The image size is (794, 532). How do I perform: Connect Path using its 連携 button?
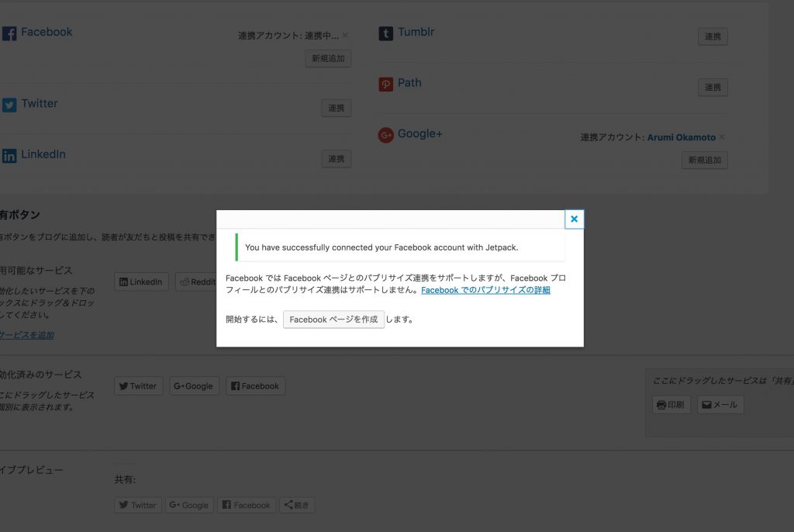click(x=713, y=87)
